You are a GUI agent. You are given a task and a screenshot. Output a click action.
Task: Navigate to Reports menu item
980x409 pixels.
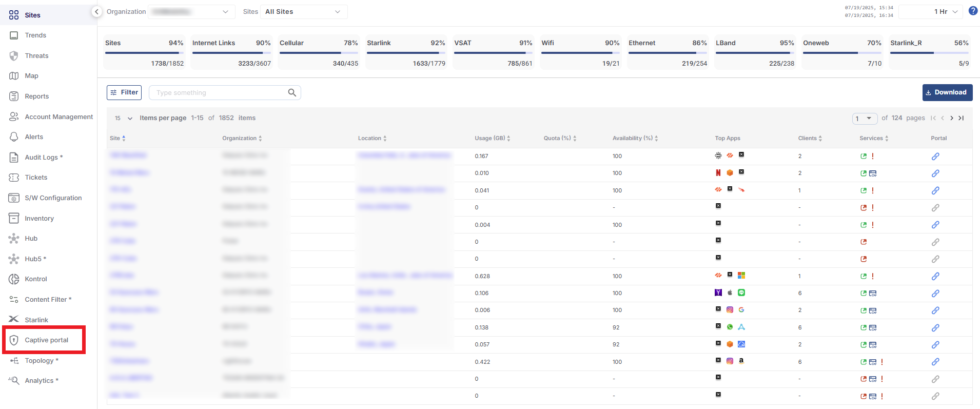(36, 96)
